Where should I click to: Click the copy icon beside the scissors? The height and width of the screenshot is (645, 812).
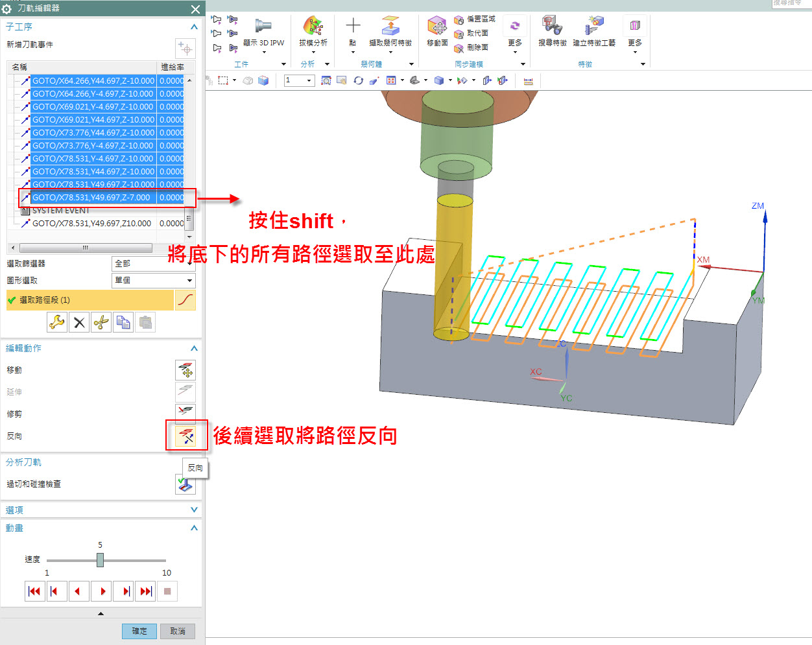(x=123, y=322)
